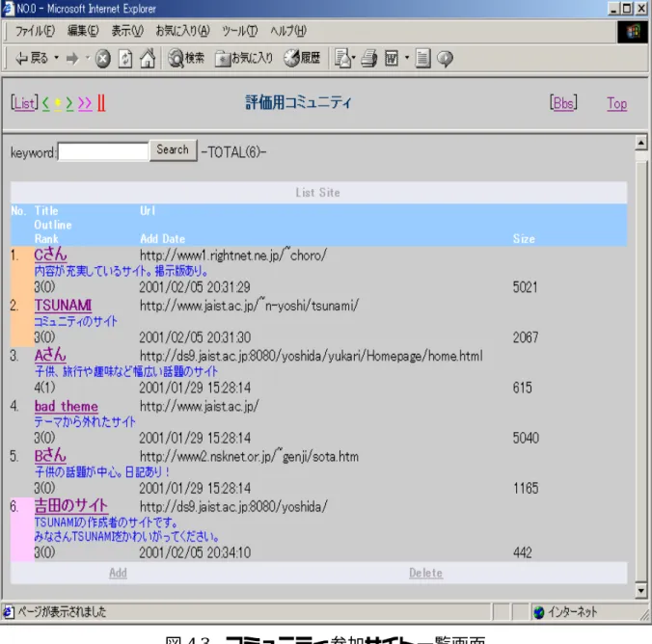Click the Delete link

coord(425,573)
